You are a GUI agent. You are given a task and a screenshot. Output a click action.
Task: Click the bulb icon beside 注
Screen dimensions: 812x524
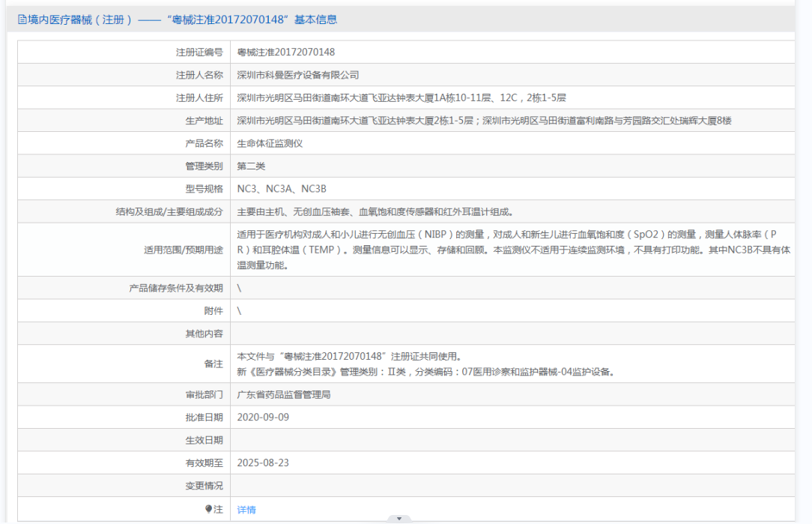click(x=209, y=509)
